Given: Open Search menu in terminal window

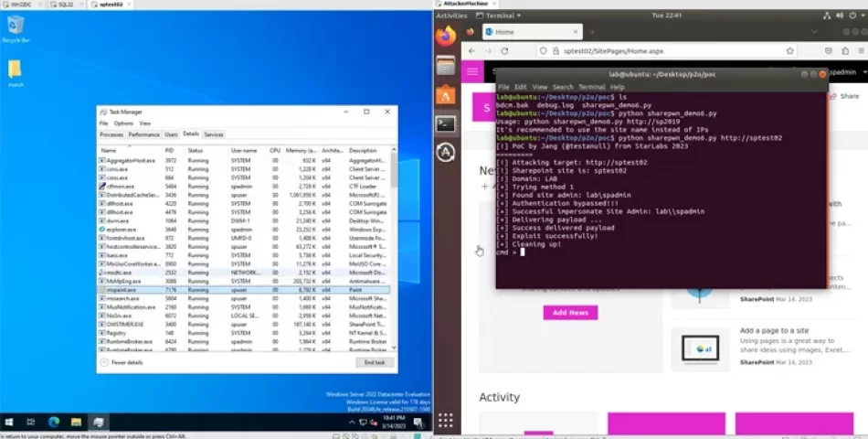Looking at the screenshot, I should tap(563, 87).
